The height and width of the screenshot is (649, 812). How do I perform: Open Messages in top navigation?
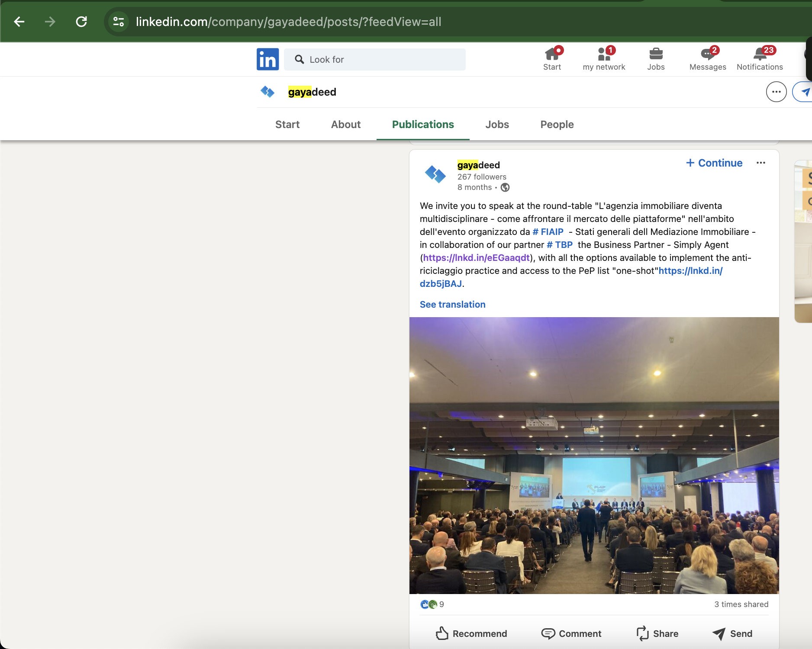coord(708,59)
